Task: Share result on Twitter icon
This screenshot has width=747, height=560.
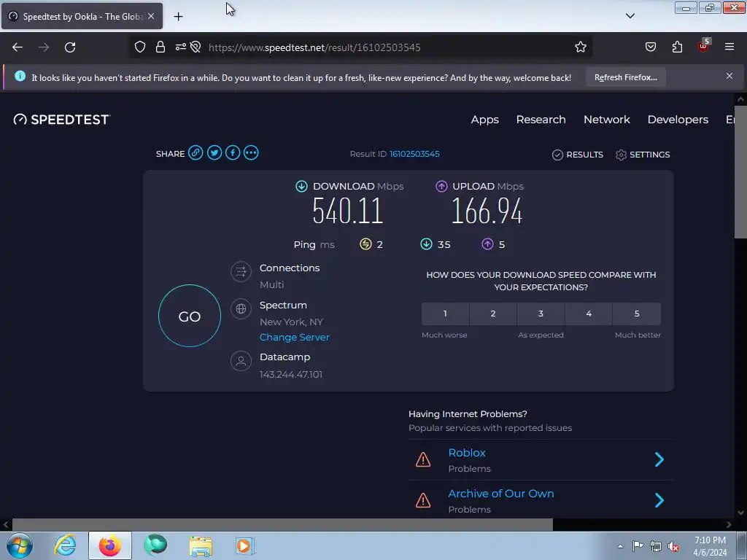Action: (x=214, y=153)
